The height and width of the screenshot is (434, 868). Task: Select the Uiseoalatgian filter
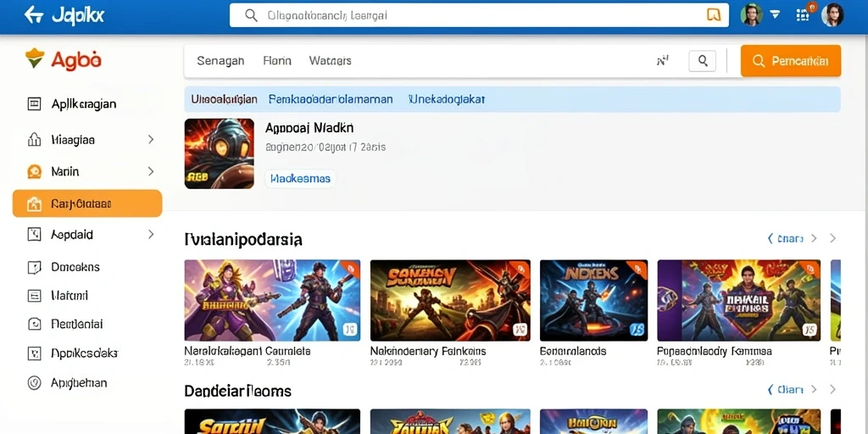[x=224, y=100]
